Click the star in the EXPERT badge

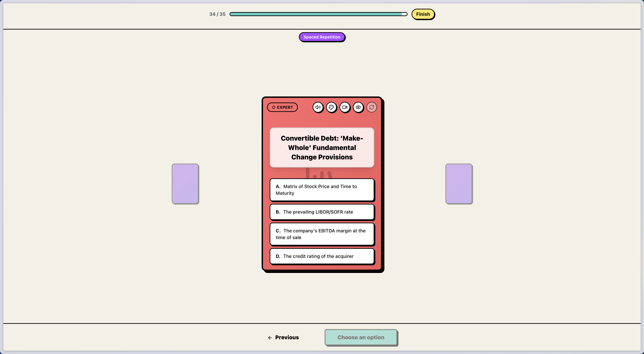click(274, 107)
